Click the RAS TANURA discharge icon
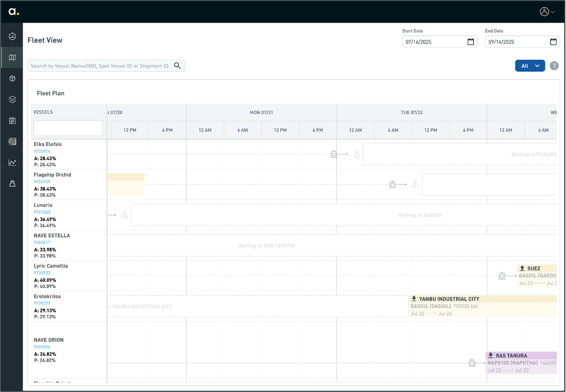The image size is (566, 392). tap(491, 355)
